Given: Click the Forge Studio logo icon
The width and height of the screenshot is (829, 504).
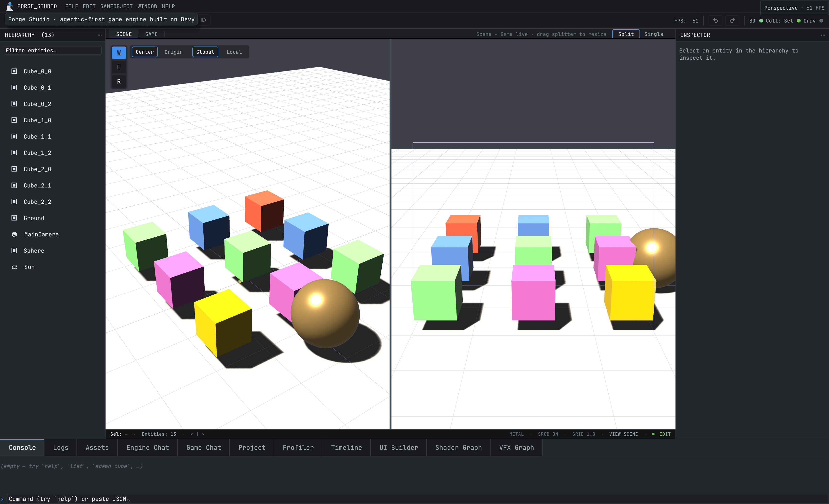Looking at the screenshot, I should pyautogui.click(x=9, y=6).
